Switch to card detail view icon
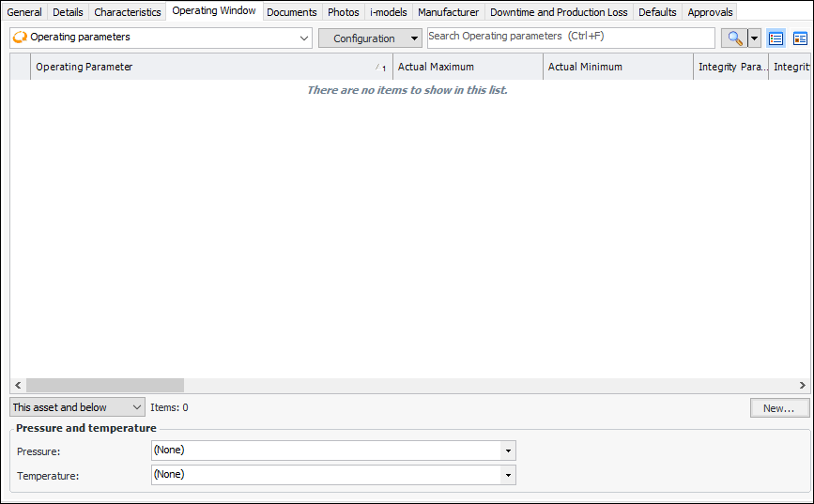This screenshot has height=504, width=814. coord(800,38)
